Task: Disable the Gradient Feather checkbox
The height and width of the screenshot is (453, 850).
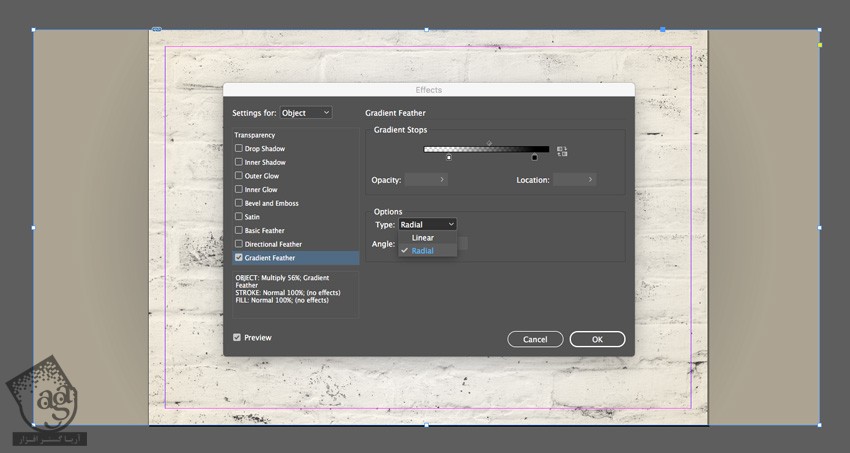Action: click(x=239, y=258)
